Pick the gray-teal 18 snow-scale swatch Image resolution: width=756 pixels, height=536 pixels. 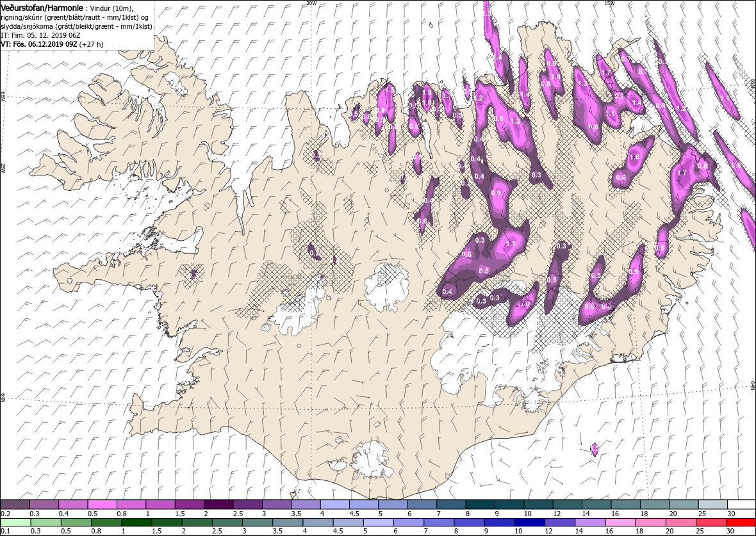coord(654,505)
